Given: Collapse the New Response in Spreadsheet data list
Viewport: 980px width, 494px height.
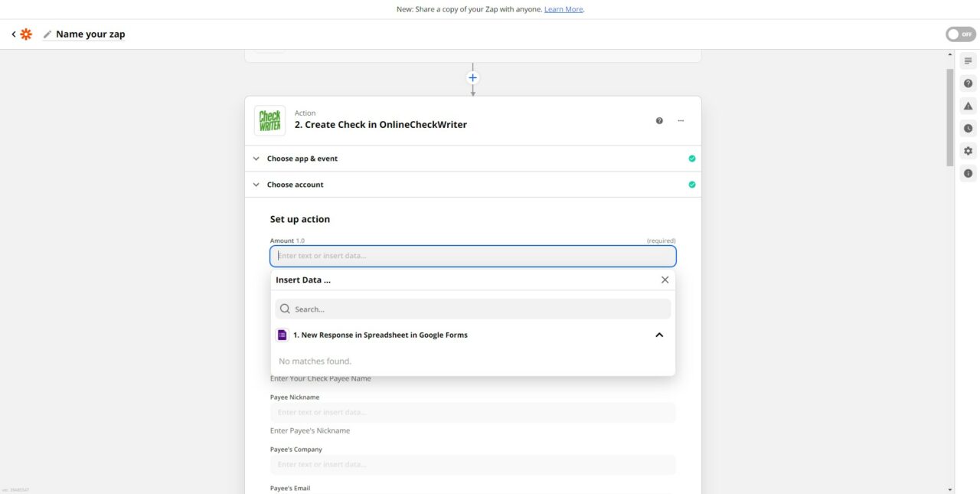Looking at the screenshot, I should (658, 335).
